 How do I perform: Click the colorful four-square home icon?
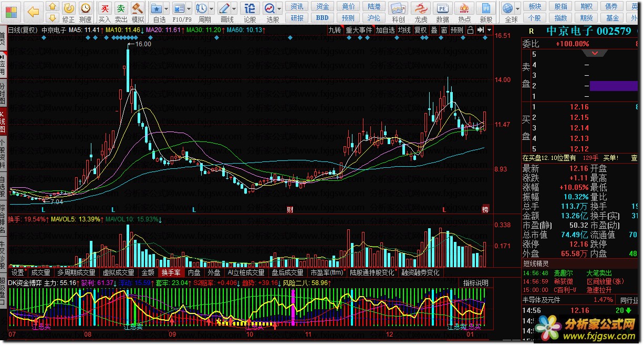pos(11,11)
